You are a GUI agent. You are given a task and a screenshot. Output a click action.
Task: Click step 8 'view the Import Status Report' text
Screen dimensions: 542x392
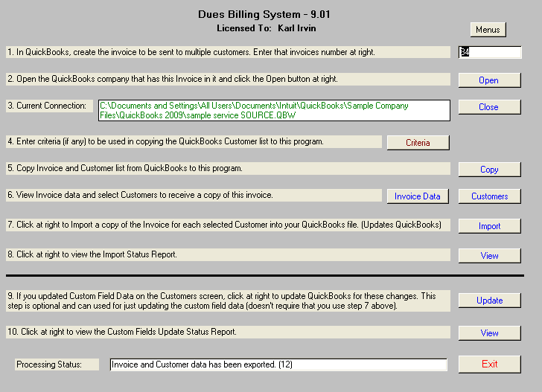[x=228, y=254]
